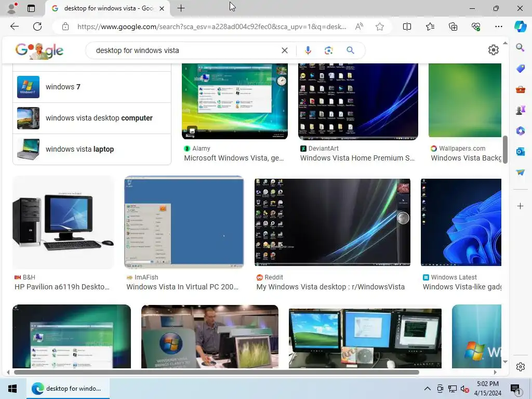Image resolution: width=532 pixels, height=399 pixels.
Task: Click the vertical page scrollbar thumb
Action: 505,149
